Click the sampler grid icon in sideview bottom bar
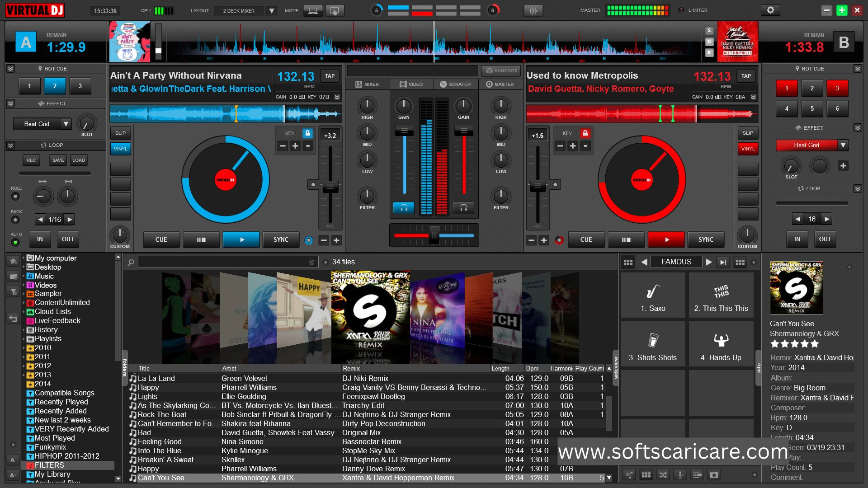Viewport: 868px width, 488px height. coord(646,475)
